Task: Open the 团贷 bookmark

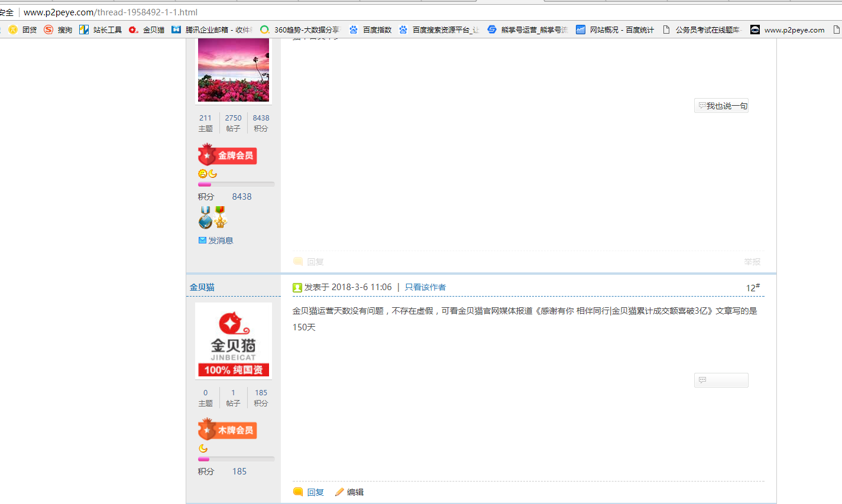Action: pos(22,30)
